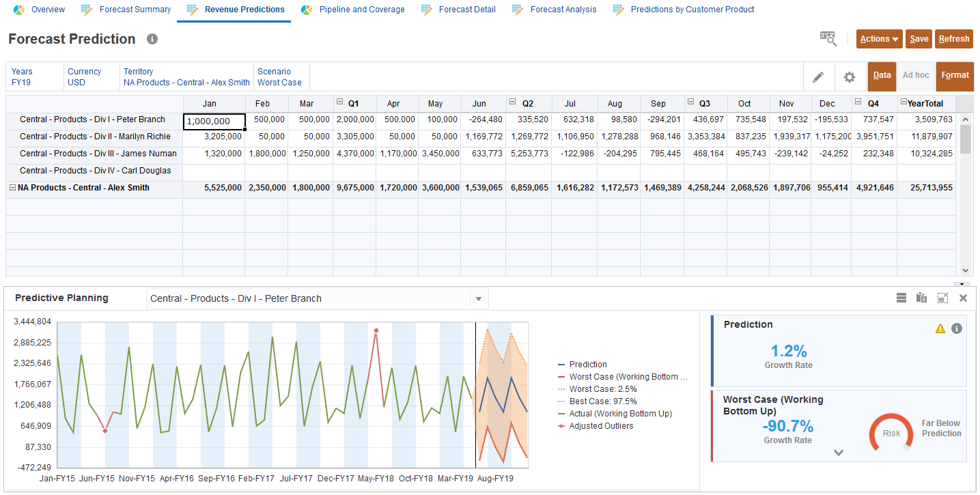Click the paste prediction clipboard icon
Viewport: 980px width, 495px height.
(921, 298)
